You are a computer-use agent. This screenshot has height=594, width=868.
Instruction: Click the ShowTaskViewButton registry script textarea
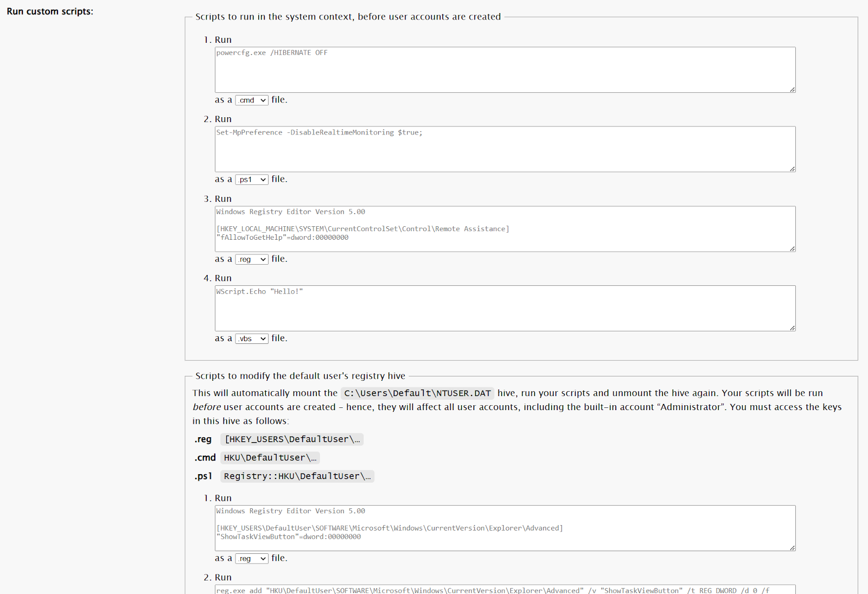pos(505,528)
